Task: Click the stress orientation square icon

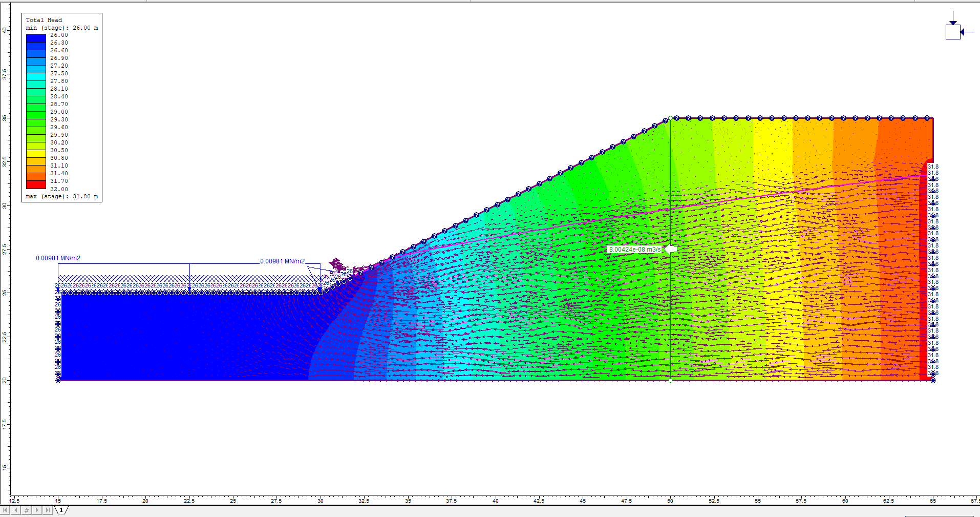Action: pyautogui.click(x=952, y=32)
